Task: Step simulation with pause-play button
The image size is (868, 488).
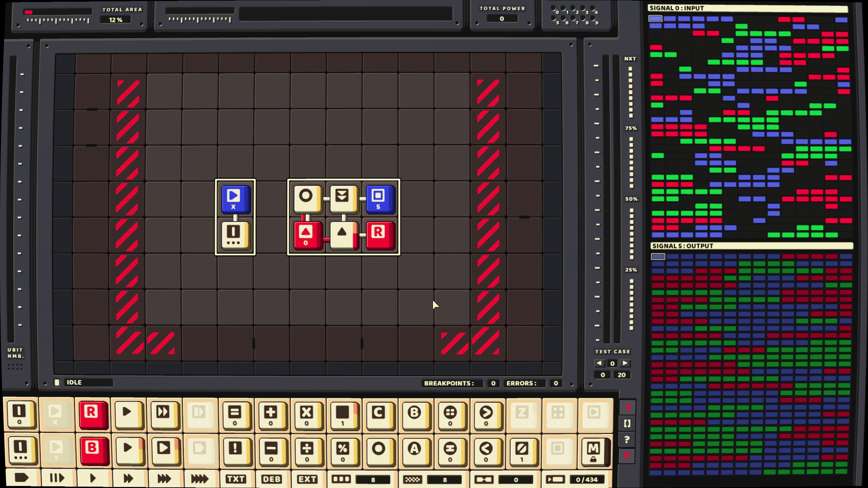Action: pyautogui.click(x=57, y=479)
